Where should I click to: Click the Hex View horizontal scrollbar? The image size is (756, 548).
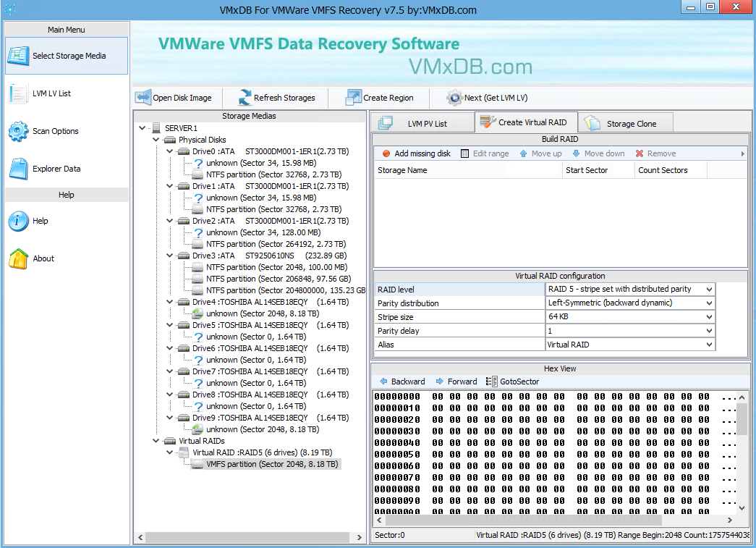coord(524,520)
